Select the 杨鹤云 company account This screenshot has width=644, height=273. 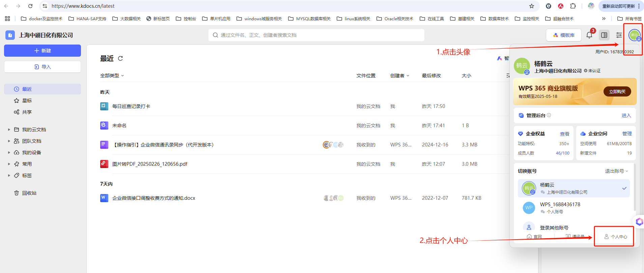click(574, 188)
